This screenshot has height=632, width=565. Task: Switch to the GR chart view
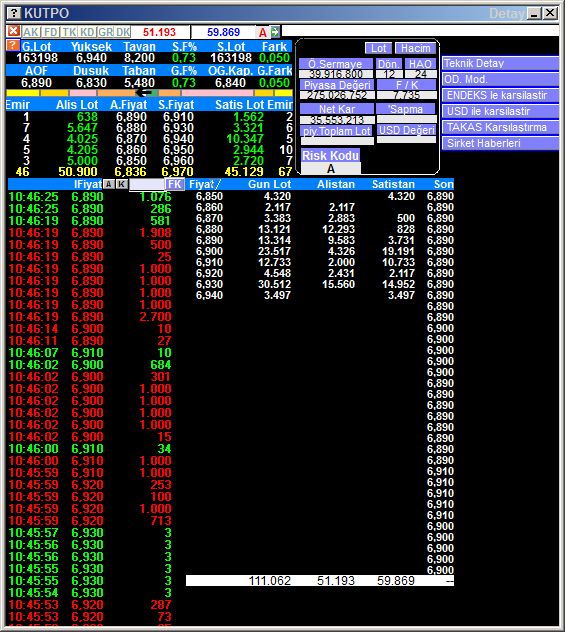click(106, 32)
